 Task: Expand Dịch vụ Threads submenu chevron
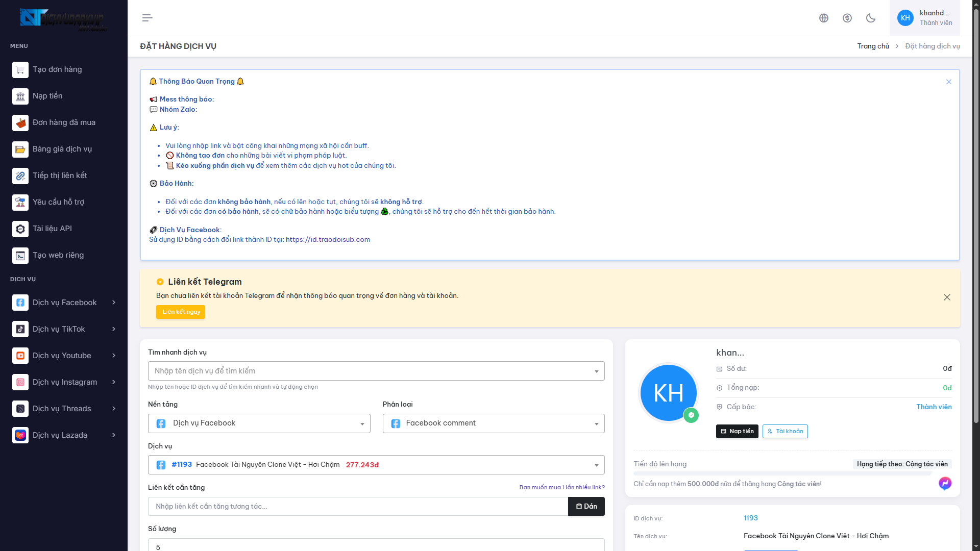(114, 409)
